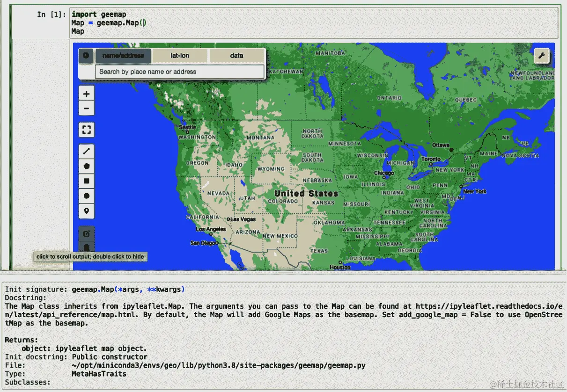
Task: Click the Los Angeles city label
Action: point(211,229)
